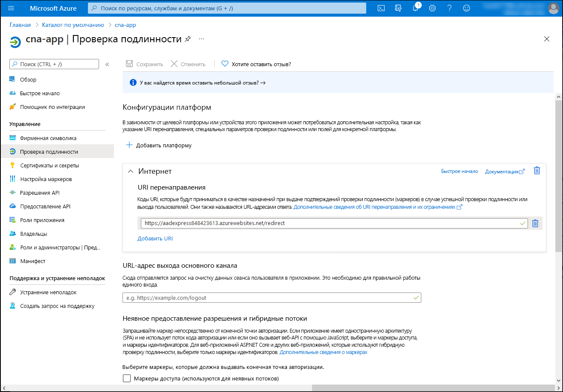Viewport: 563px width, 392px height.
Task: Go to Каталог по умолчанию breadcrumb
Action: 73,25
